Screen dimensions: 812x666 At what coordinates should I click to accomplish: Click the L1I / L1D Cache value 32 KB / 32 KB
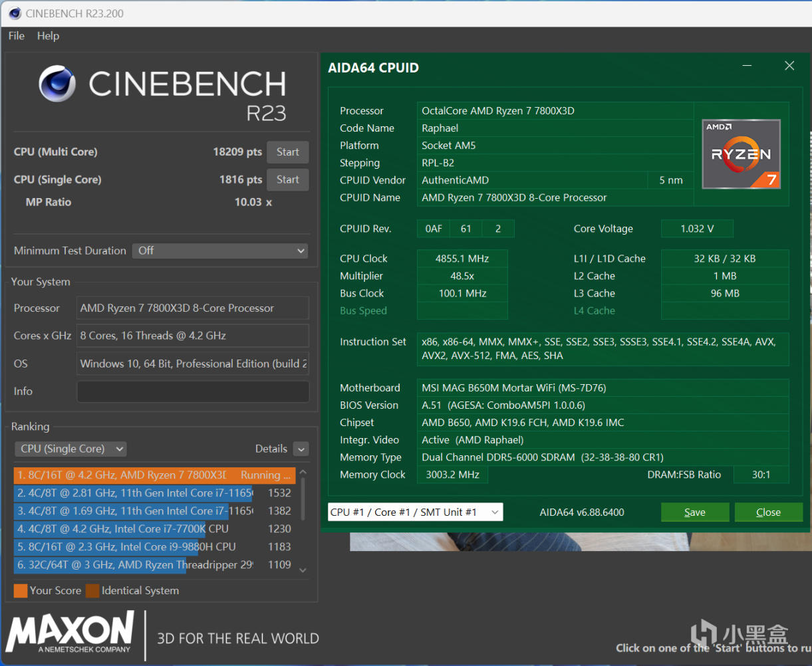click(x=725, y=259)
